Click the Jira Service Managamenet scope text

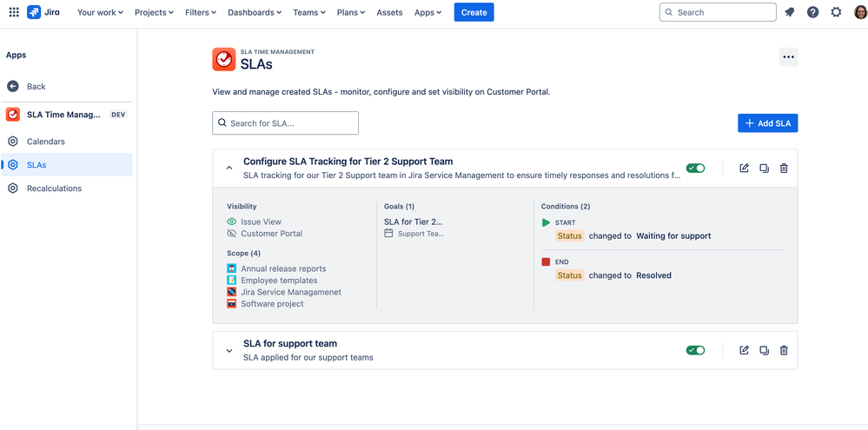[291, 292]
